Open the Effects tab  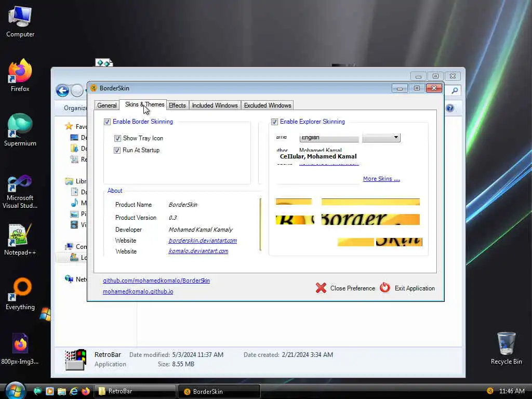(x=177, y=105)
